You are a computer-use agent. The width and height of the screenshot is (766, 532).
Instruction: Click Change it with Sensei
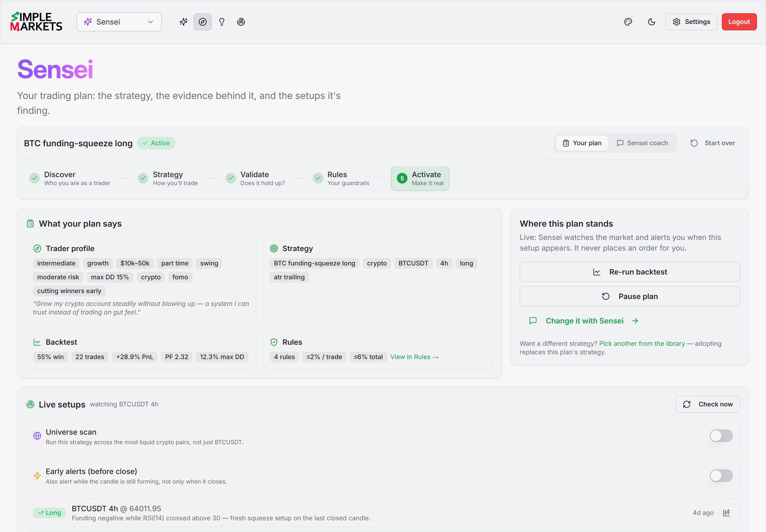583,321
